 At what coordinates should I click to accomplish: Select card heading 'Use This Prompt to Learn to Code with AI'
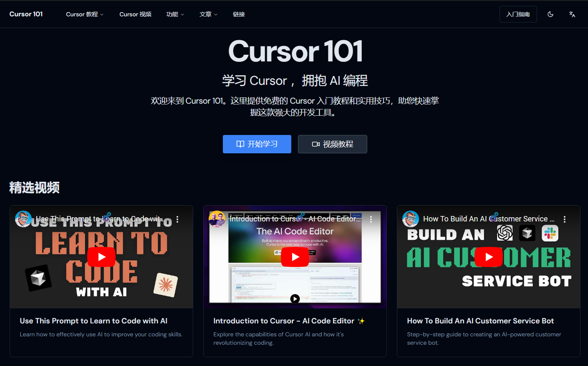(x=93, y=321)
